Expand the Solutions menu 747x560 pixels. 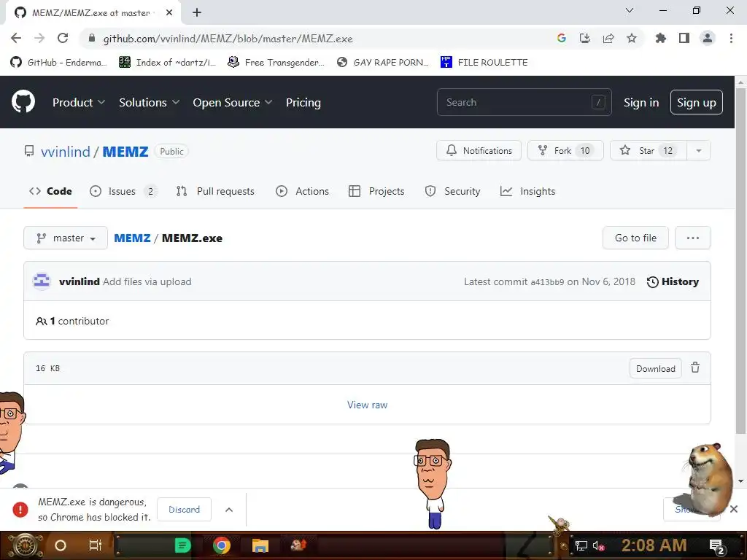[149, 102]
